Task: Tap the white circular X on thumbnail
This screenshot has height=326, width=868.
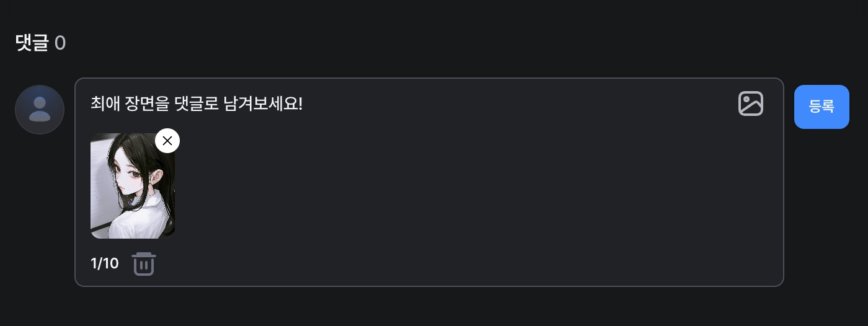Action: (167, 141)
